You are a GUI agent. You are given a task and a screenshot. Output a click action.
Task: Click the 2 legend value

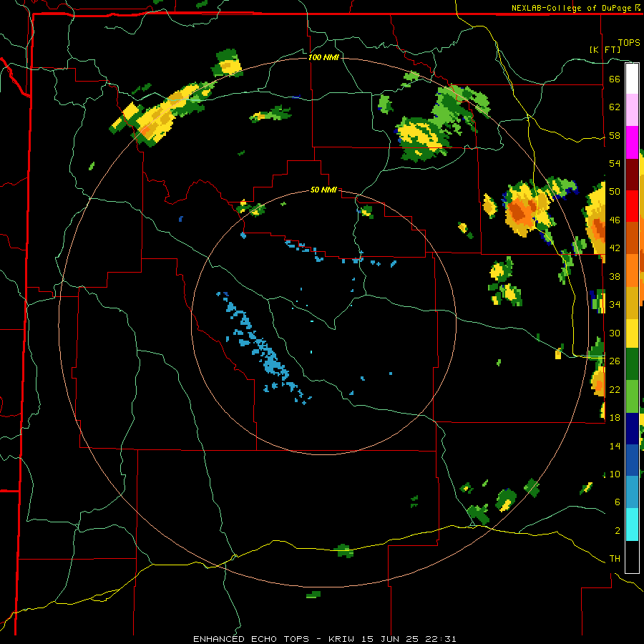coord(618,531)
